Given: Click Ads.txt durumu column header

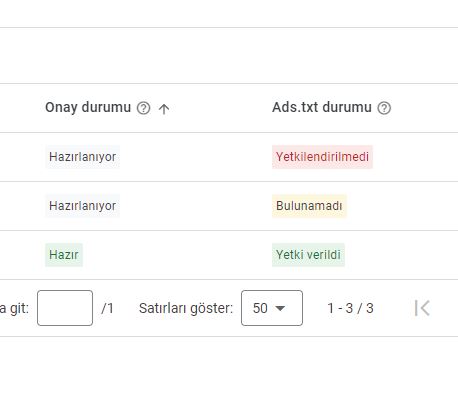Looking at the screenshot, I should (322, 107).
